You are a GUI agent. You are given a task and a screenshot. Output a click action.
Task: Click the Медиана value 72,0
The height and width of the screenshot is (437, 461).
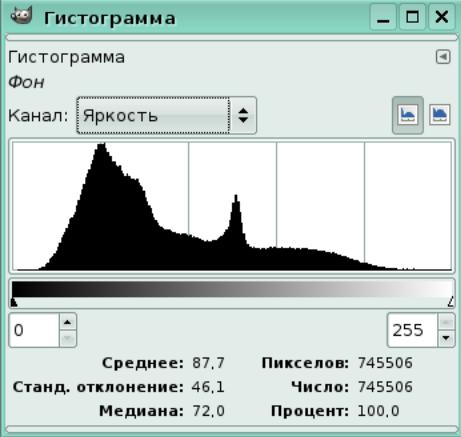tap(208, 411)
